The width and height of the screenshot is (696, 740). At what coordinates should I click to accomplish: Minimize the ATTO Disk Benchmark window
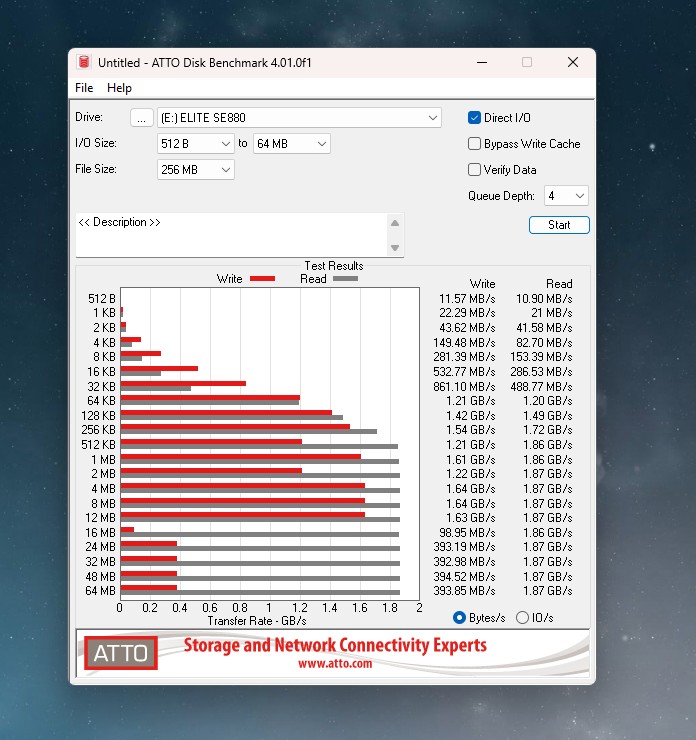(482, 62)
